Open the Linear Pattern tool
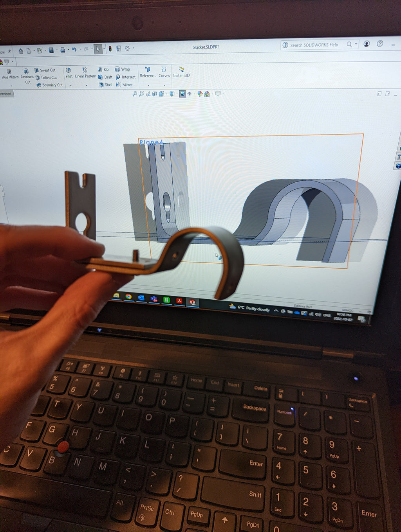 point(85,73)
